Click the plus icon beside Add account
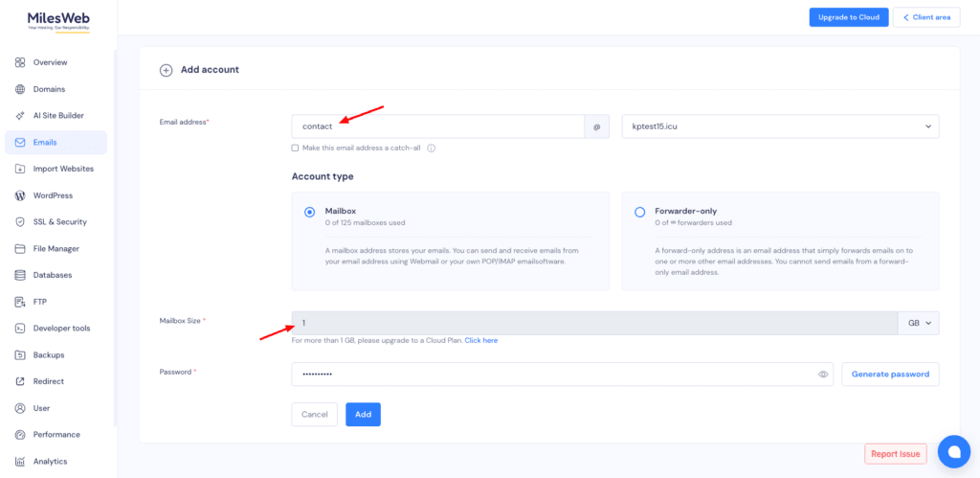 [x=166, y=70]
